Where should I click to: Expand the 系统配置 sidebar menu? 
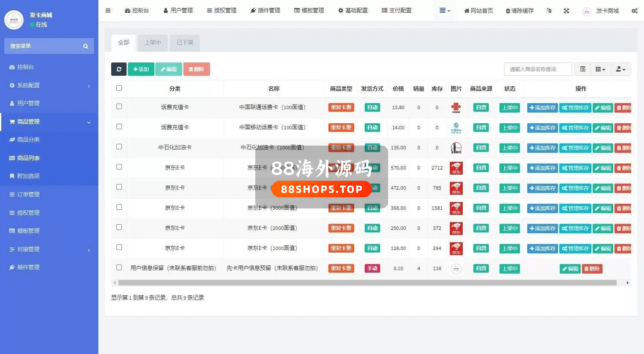[x=49, y=85]
